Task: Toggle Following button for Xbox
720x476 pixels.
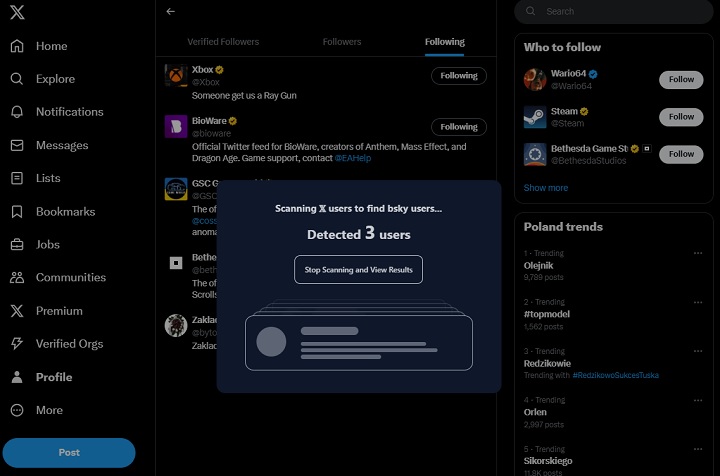Action: click(x=459, y=76)
